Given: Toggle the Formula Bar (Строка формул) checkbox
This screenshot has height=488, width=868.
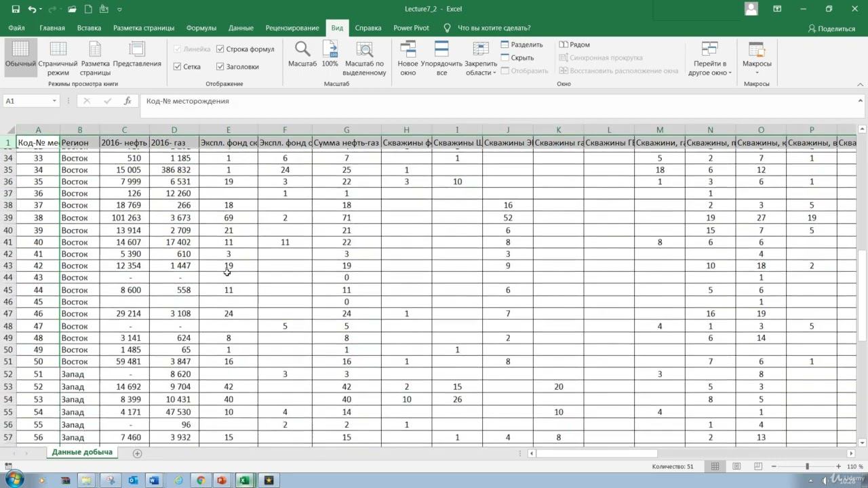Looking at the screenshot, I should tap(221, 49).
